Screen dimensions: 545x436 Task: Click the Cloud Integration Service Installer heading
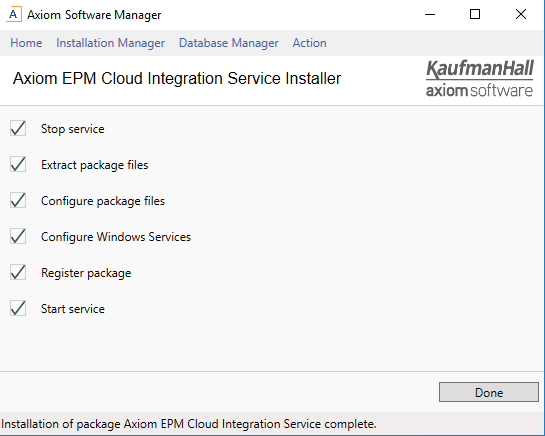(x=177, y=78)
